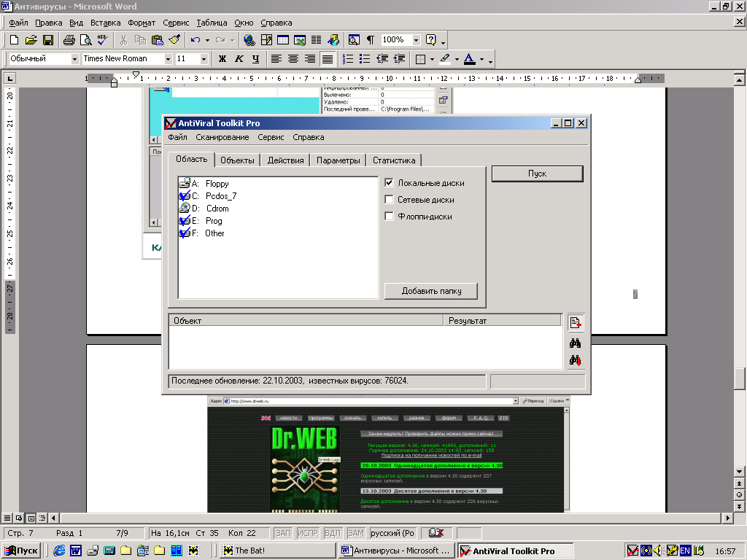Screen dimensions: 747x560
Task: Toggle bold formatting (Ж)
Action: click(x=222, y=59)
